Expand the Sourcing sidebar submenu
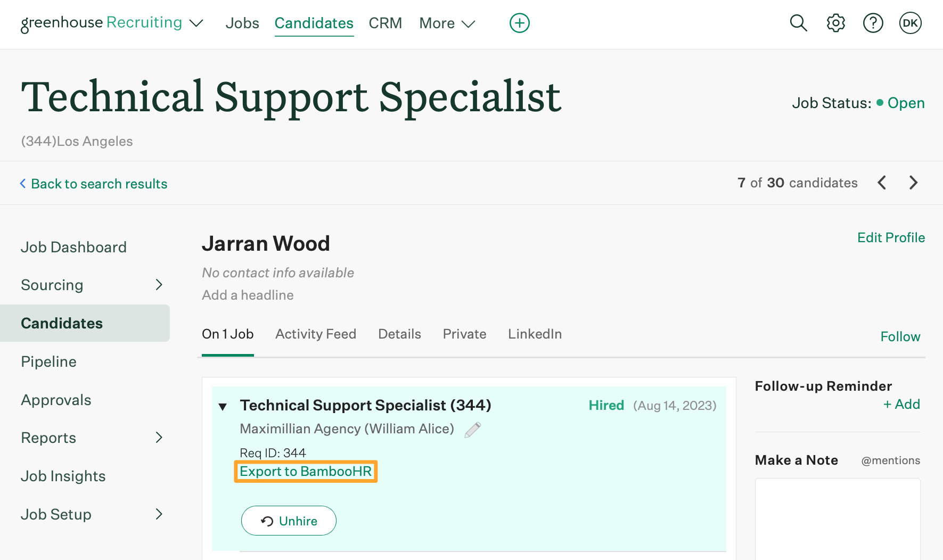Image resolution: width=943 pixels, height=560 pixels. point(159,285)
